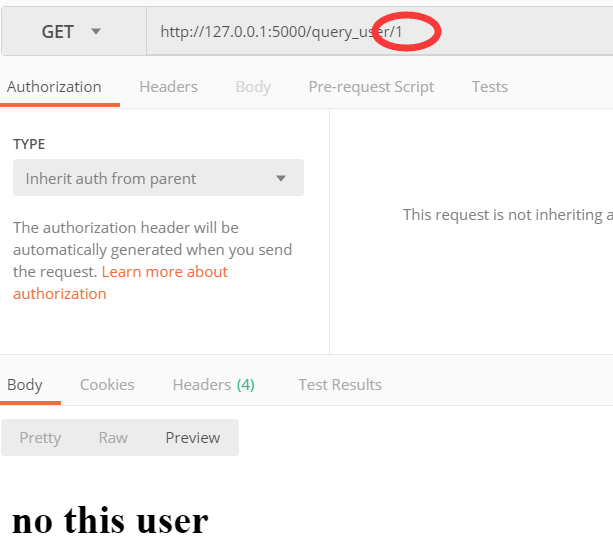This screenshot has width=613, height=556.
Task: Click the authorization header description text
Action: [152, 250]
